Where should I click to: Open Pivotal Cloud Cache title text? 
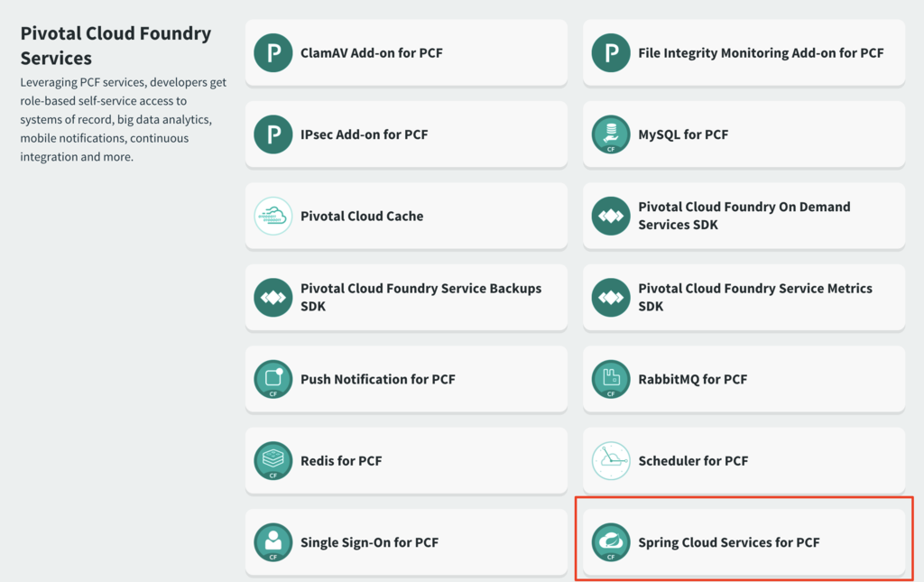[x=361, y=217]
